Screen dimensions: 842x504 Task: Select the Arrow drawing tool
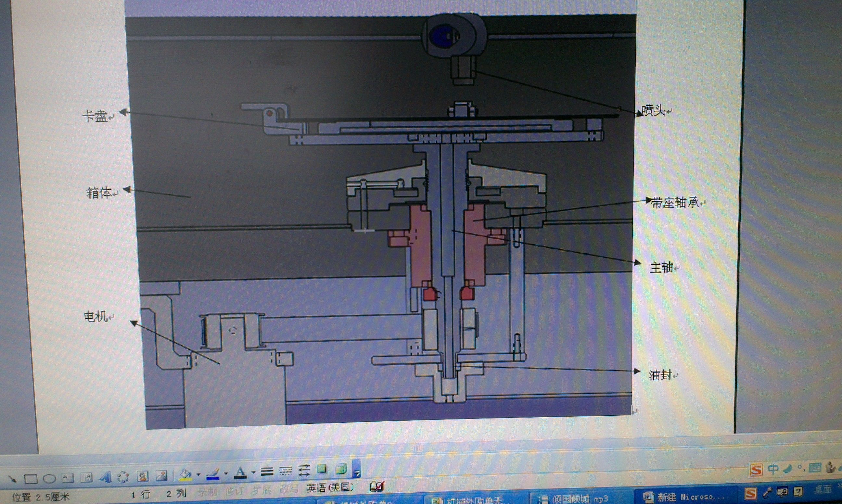[x=12, y=479]
